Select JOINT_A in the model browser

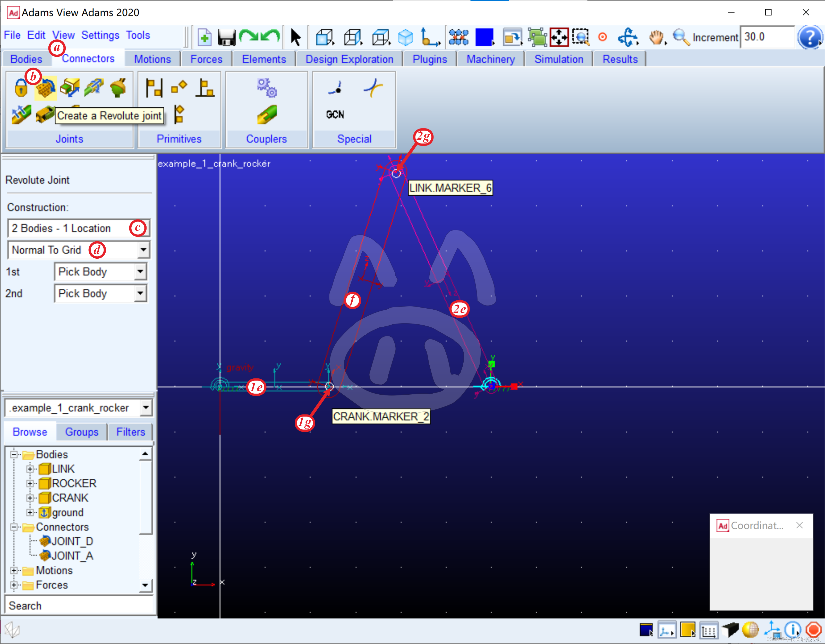pyautogui.click(x=72, y=556)
